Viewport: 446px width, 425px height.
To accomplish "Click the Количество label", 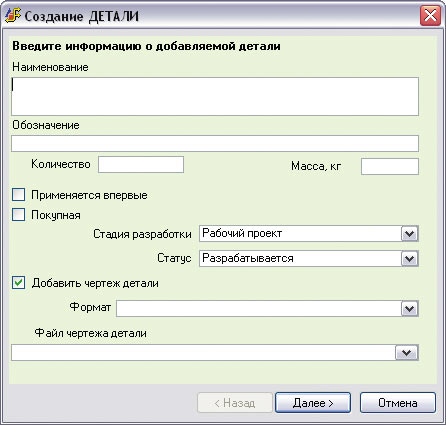I will click(x=61, y=164).
